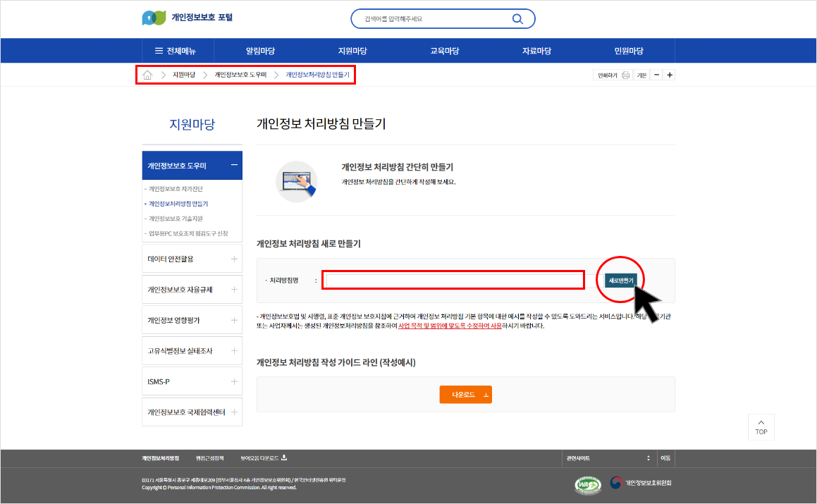
Task: Click the 새로만들기 button
Action: [620, 281]
